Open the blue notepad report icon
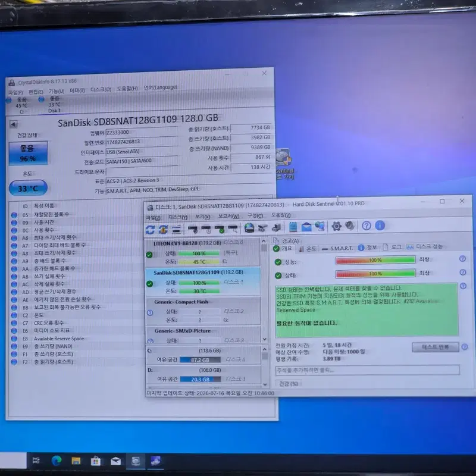 [293, 227]
